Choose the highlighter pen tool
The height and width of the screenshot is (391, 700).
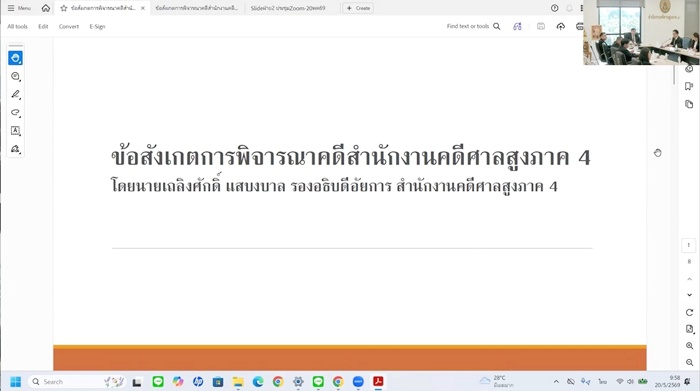(15, 95)
